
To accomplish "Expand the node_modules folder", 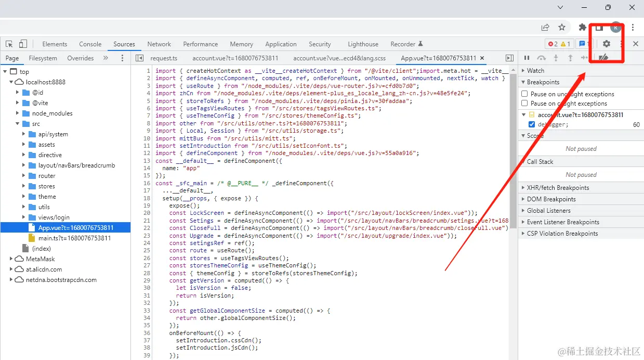I will [x=18, y=113].
